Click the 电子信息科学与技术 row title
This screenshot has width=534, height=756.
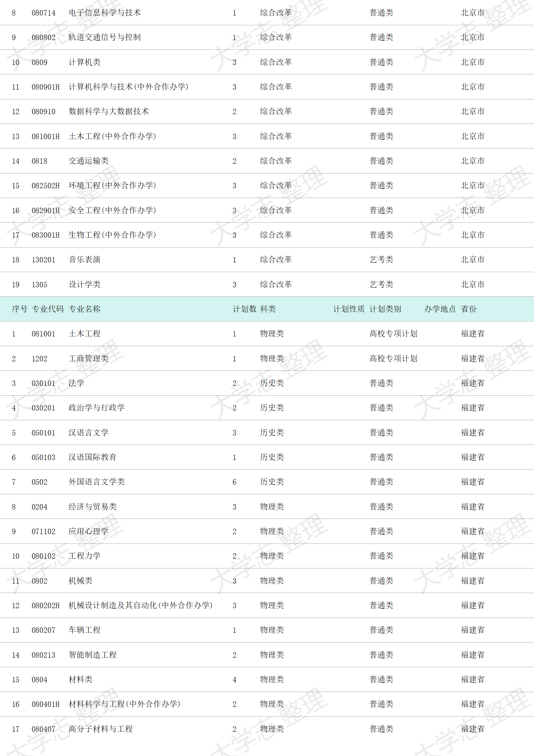105,13
